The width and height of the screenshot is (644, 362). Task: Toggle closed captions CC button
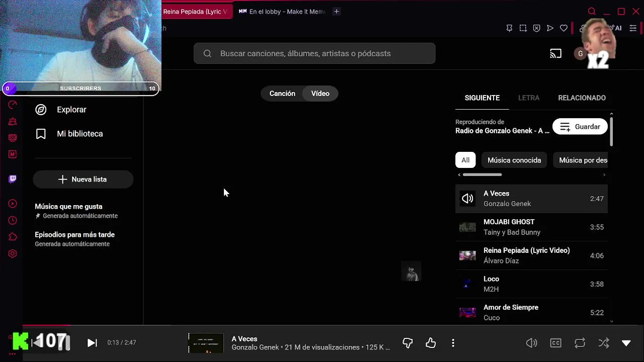(x=555, y=343)
